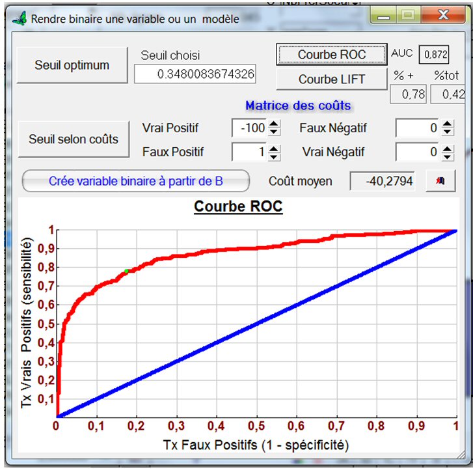Click the Vrai Positif value field

249,128
